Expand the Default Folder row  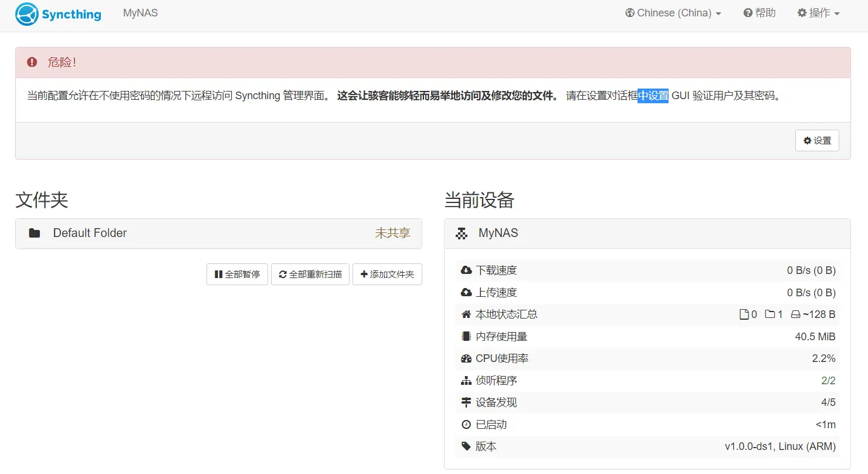[219, 233]
